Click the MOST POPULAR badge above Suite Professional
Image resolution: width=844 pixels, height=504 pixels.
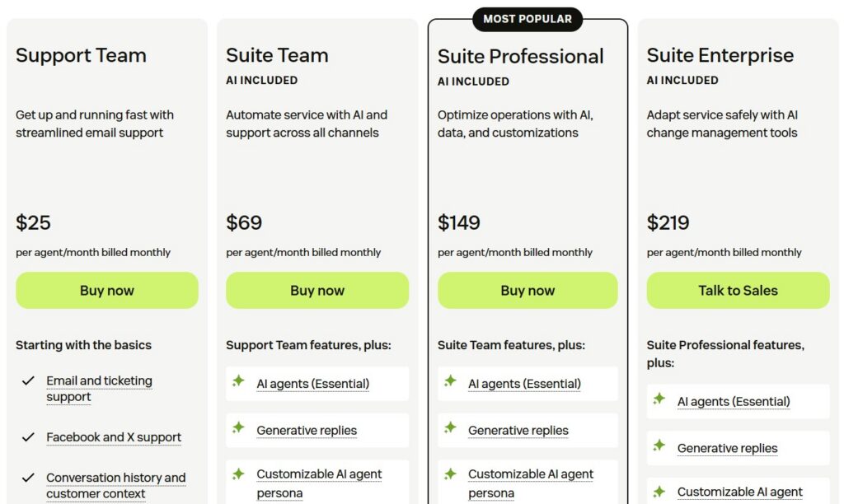coord(527,19)
